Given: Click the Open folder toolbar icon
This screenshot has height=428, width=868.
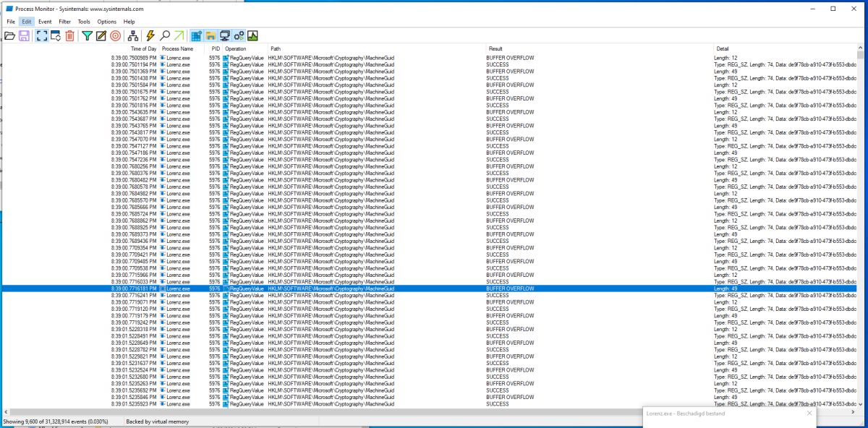Looking at the screenshot, I should pos(10,35).
